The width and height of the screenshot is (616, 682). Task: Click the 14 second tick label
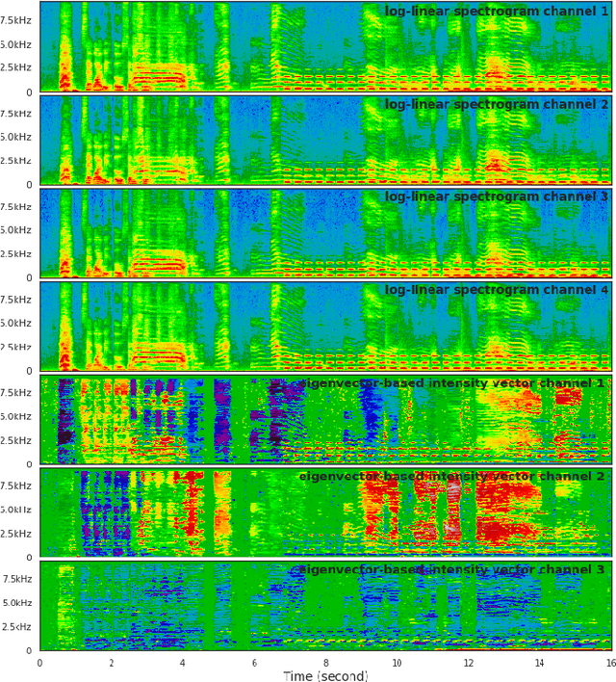(x=540, y=662)
